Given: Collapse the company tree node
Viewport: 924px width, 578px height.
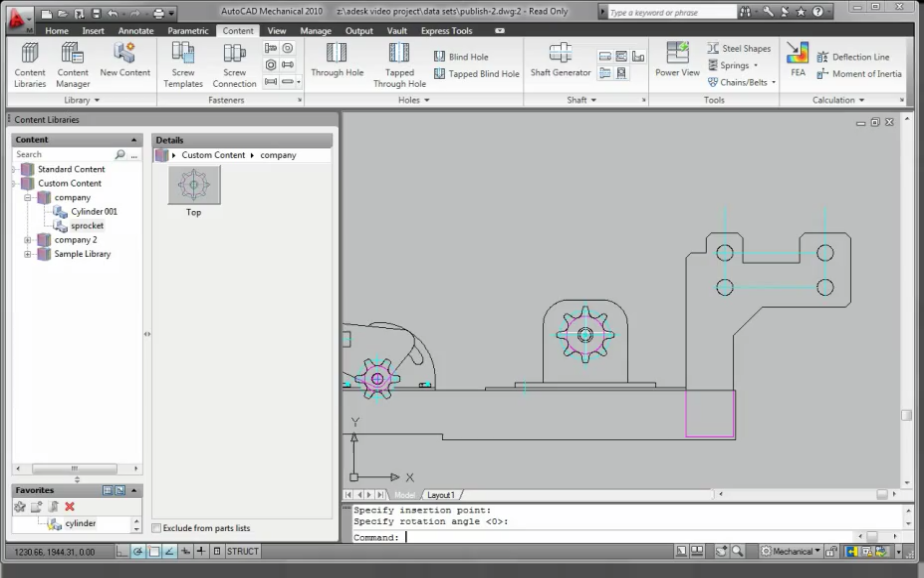Looking at the screenshot, I should [28, 197].
